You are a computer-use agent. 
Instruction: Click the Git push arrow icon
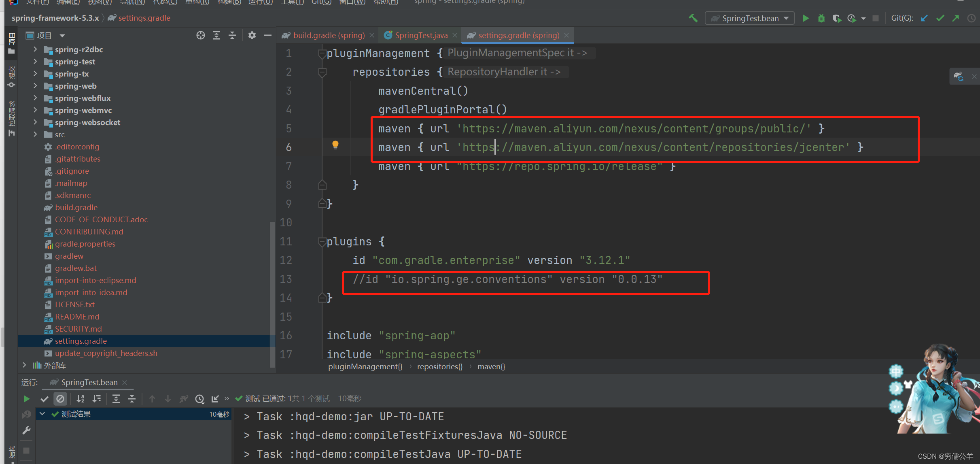(x=956, y=18)
